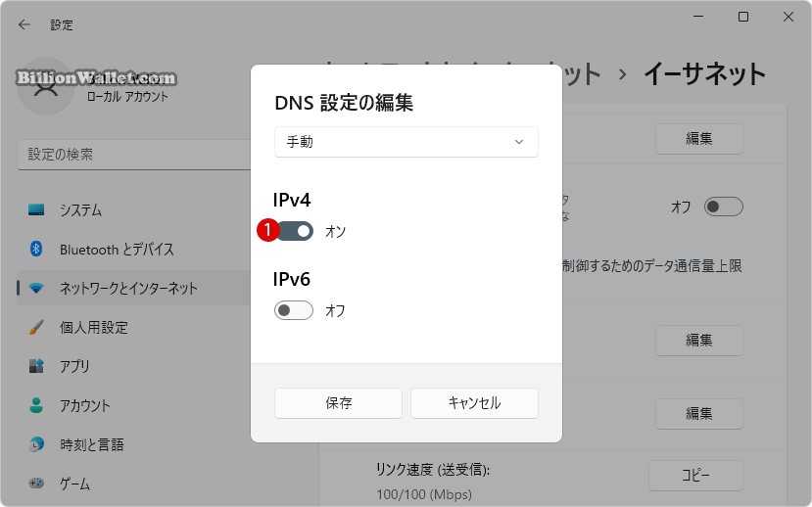The height and width of the screenshot is (507, 812).
Task: Select ネットワークとインターネット in sidebar
Action: point(134,288)
